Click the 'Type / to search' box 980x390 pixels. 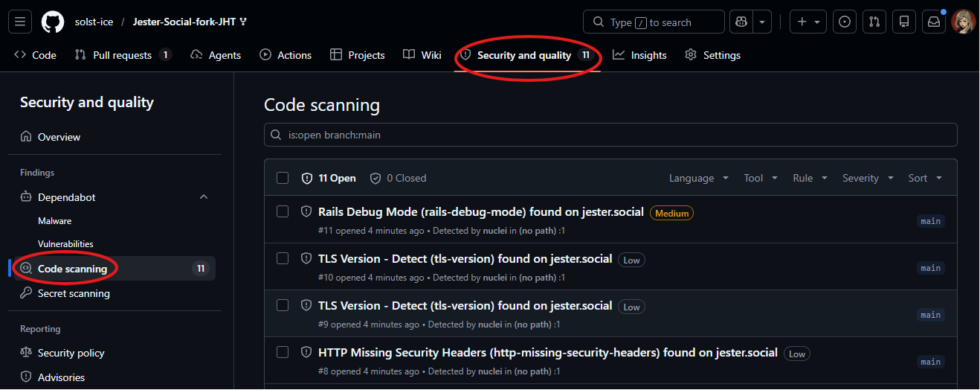pyautogui.click(x=654, y=22)
